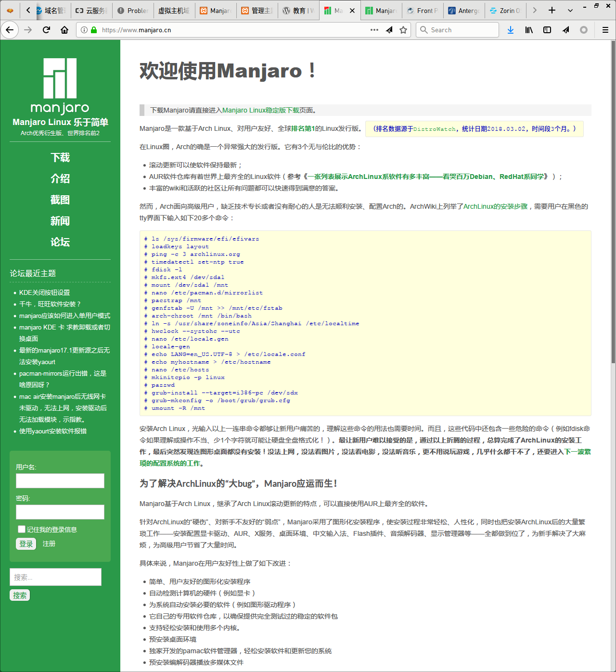
Task: Switch to the 虚拟主机域 tab
Action: [x=174, y=10]
